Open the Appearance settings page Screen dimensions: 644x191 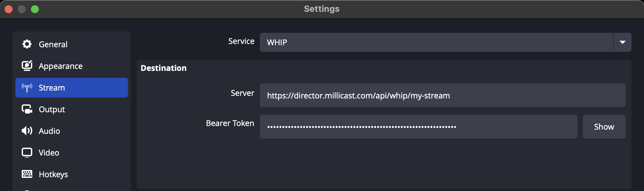point(61,66)
